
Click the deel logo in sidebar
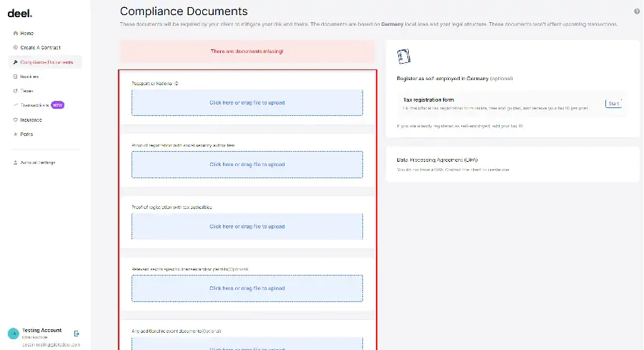[x=20, y=14]
